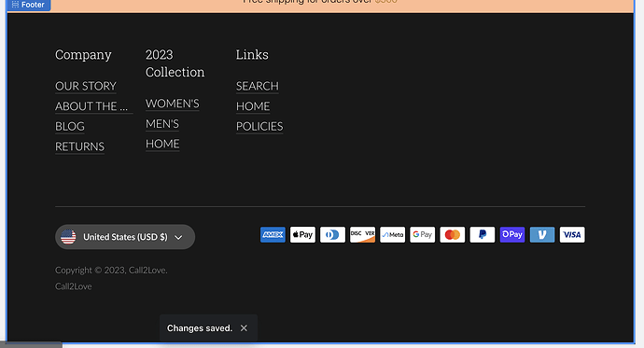
Task: Select the Footer section label
Action: (28, 5)
